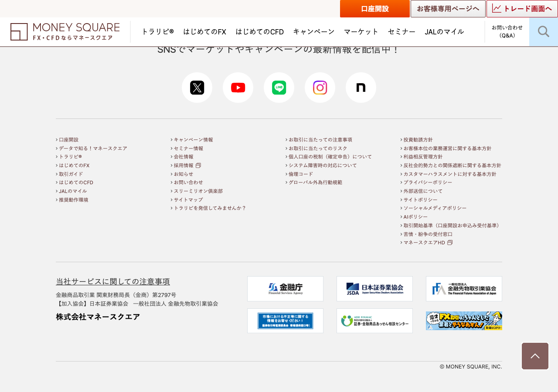Screen dimensions: 558x392
Task: Click the back-to-top arrow button
Action: [535, 356]
